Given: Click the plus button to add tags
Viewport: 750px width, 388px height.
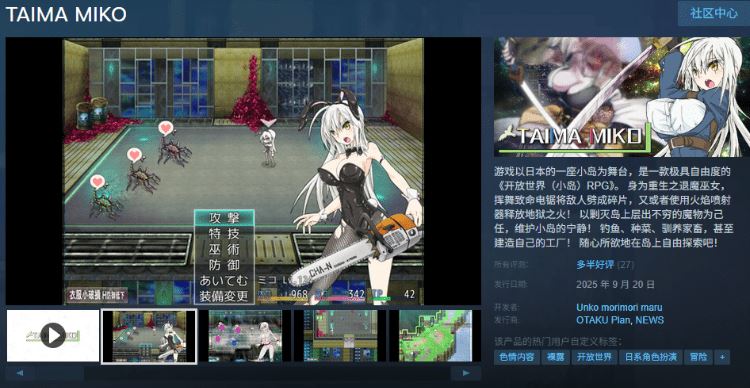Looking at the screenshot, I should 722,357.
